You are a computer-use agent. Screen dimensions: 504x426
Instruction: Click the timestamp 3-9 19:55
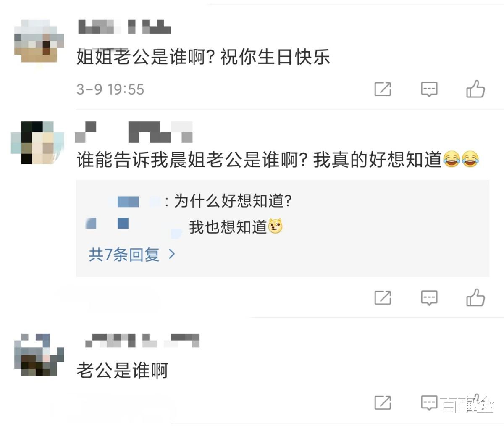[x=110, y=89]
